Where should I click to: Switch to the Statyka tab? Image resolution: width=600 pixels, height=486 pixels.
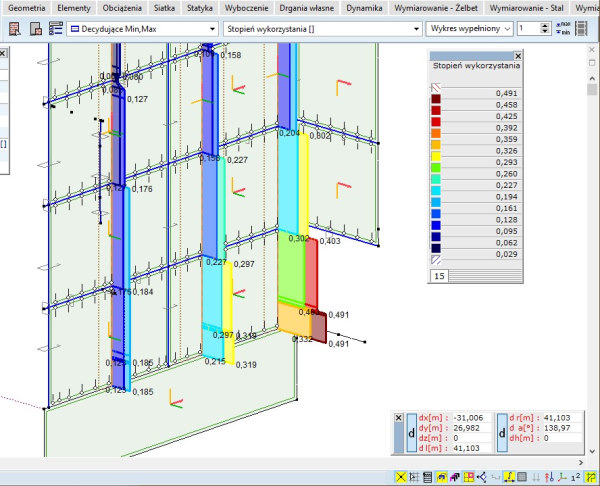point(200,8)
